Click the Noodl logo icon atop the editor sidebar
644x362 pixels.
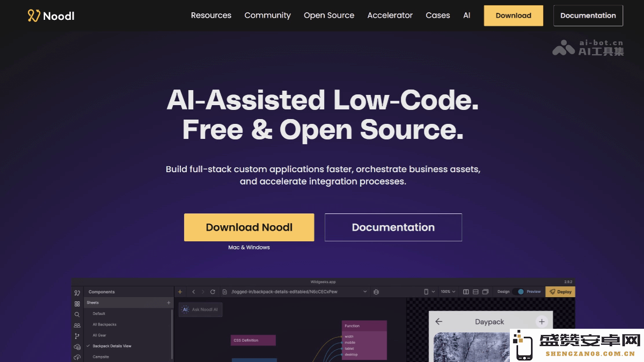click(77, 293)
